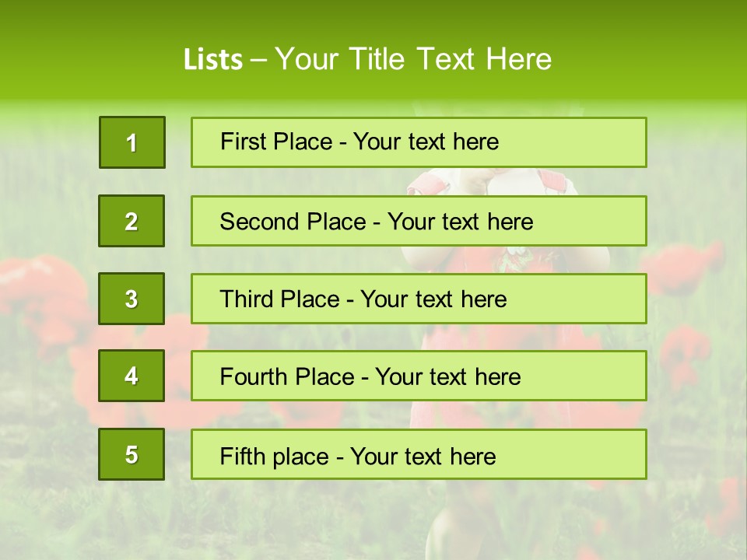Click the number 3 green box
The height and width of the screenshot is (560, 747).
pyautogui.click(x=132, y=299)
